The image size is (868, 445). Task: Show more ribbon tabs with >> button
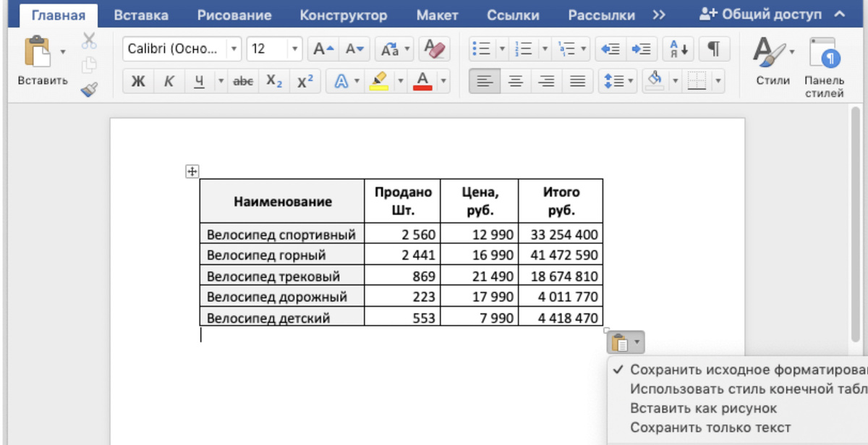pyautogui.click(x=659, y=15)
